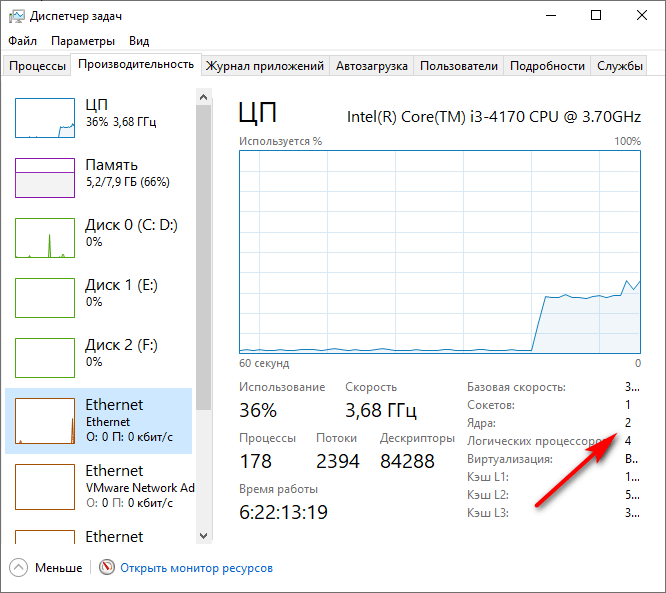Click the Ядра label
The height and width of the screenshot is (593, 666).
[x=481, y=423]
